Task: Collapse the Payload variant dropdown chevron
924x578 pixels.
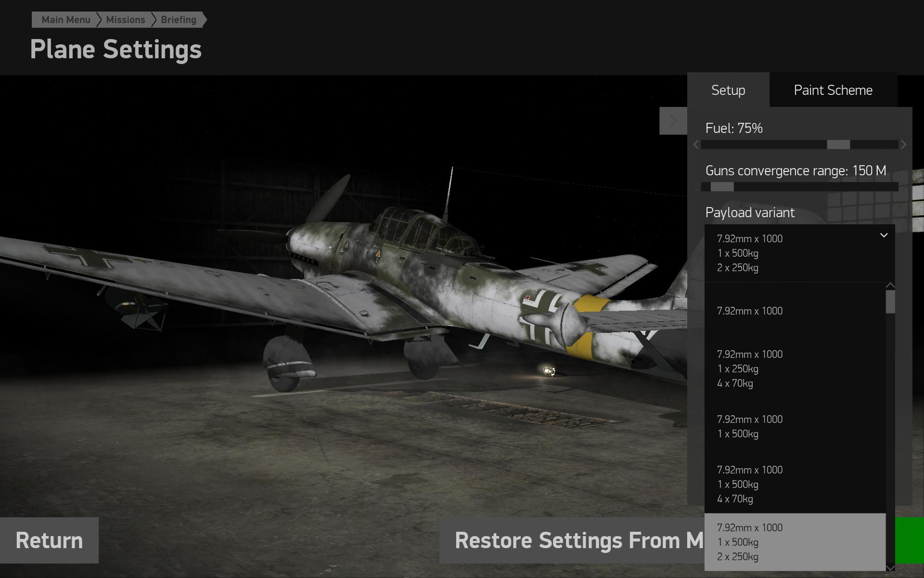Action: tap(884, 235)
